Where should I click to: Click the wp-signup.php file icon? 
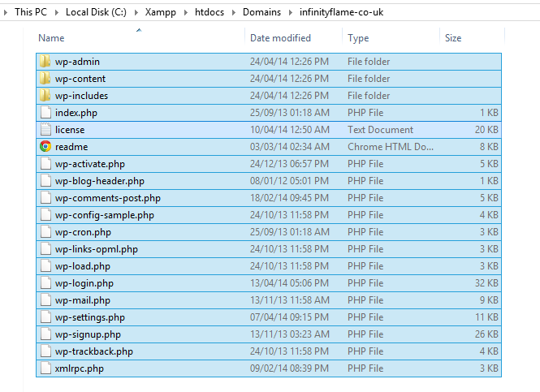[x=45, y=334]
